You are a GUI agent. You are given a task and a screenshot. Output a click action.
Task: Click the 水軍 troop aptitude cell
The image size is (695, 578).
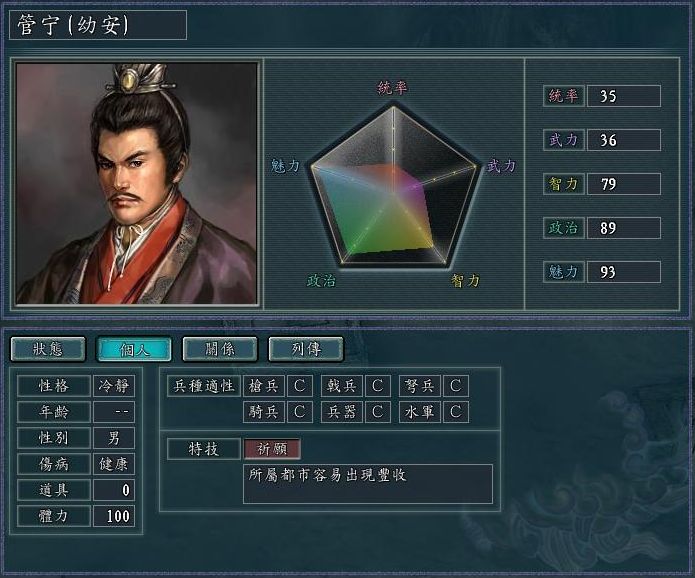[419, 412]
